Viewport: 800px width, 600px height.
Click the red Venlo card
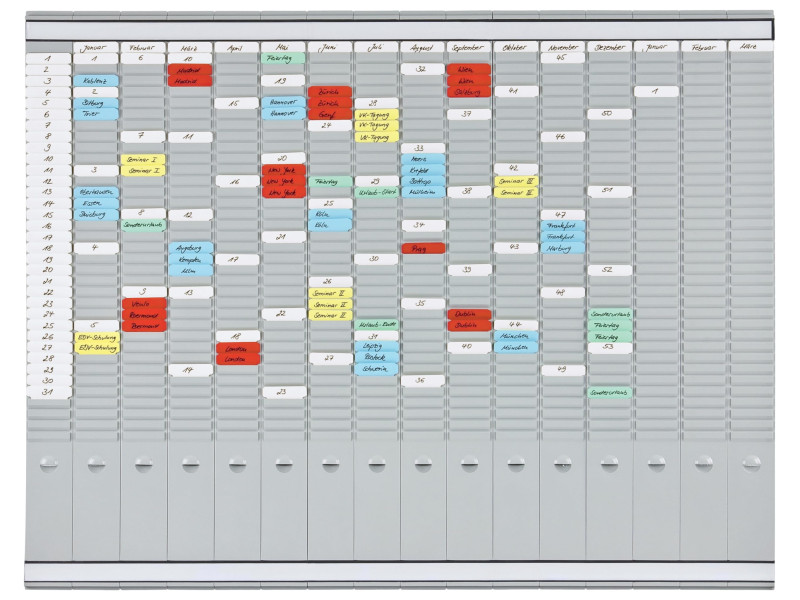click(x=144, y=304)
